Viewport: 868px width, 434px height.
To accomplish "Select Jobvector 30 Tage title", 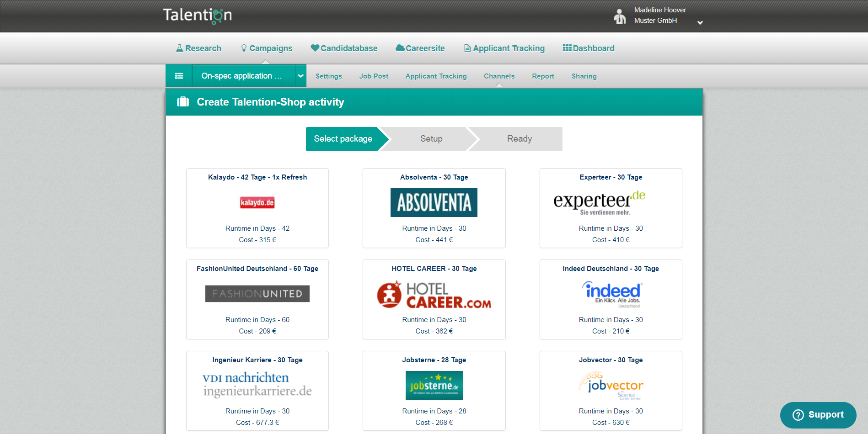I will [611, 360].
